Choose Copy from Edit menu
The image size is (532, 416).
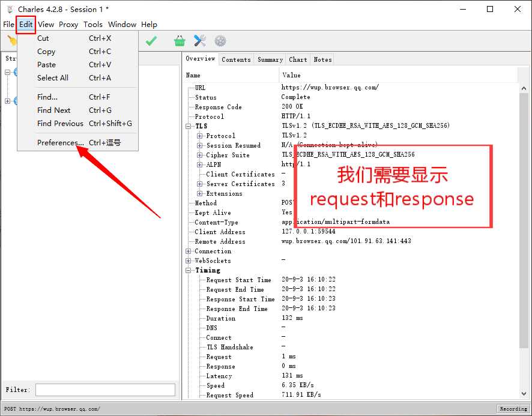point(77,52)
